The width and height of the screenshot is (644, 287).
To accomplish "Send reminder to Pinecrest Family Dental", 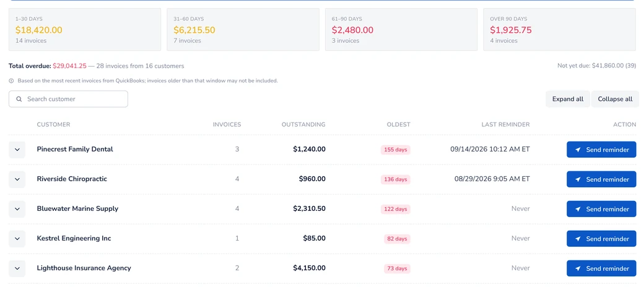I will click(601, 150).
